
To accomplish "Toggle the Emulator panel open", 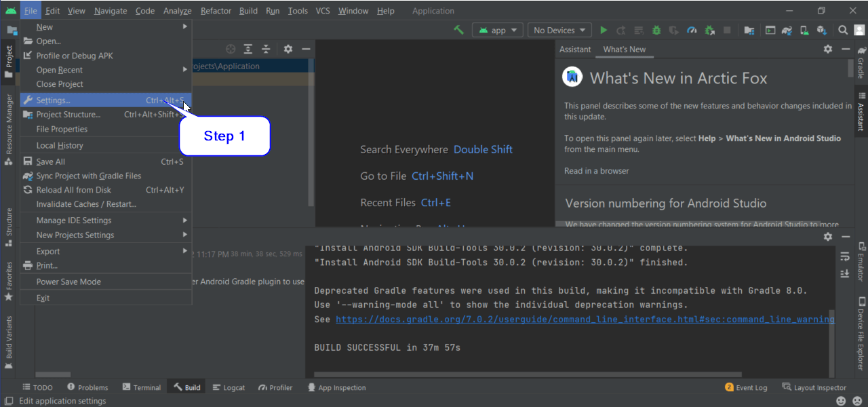I will point(862,265).
